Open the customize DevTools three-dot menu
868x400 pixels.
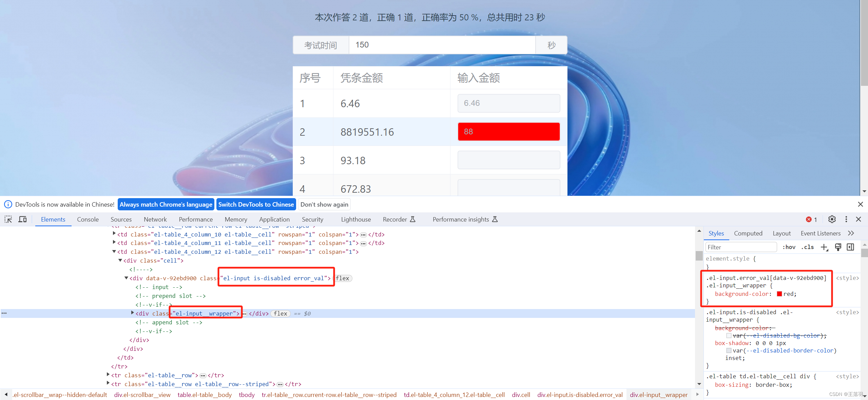[x=846, y=219]
